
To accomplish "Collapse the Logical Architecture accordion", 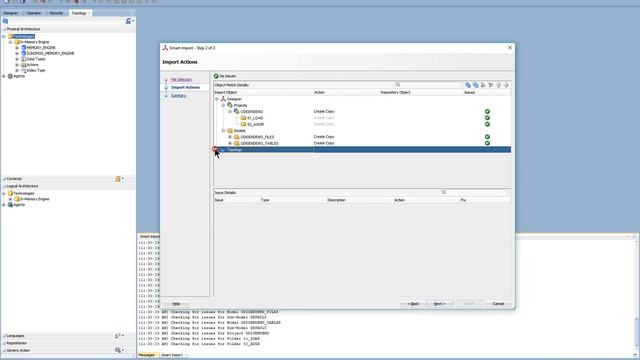I will pyautogui.click(x=22, y=186).
